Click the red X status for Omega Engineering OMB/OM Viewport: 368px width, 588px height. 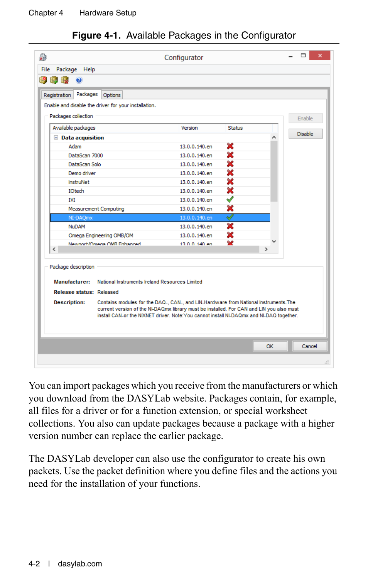(x=230, y=235)
